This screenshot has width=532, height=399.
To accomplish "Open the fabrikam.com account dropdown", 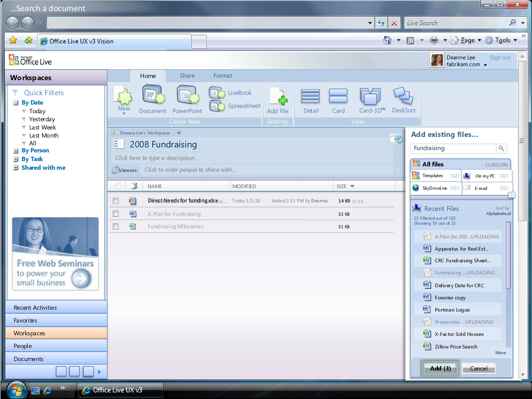I will click(485, 65).
